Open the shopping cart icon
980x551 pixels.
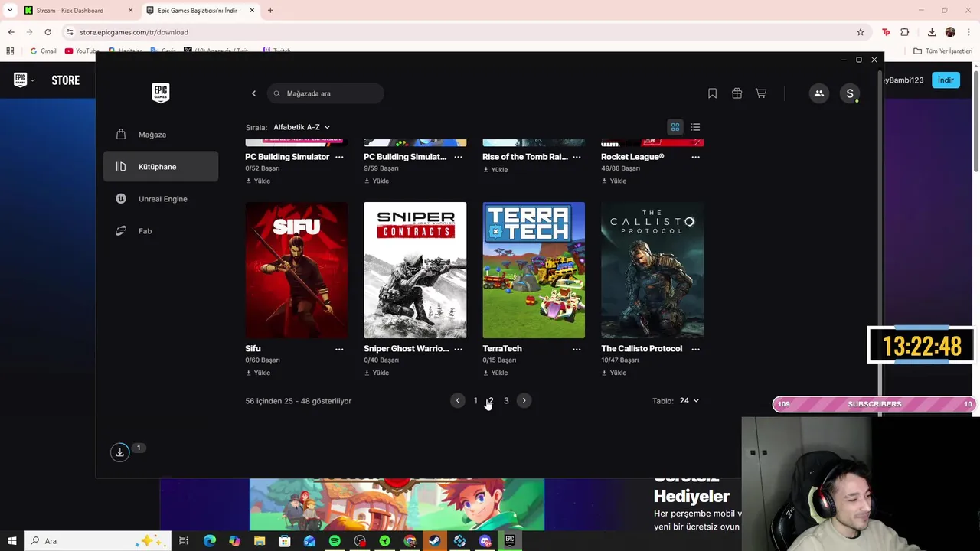[x=761, y=93]
